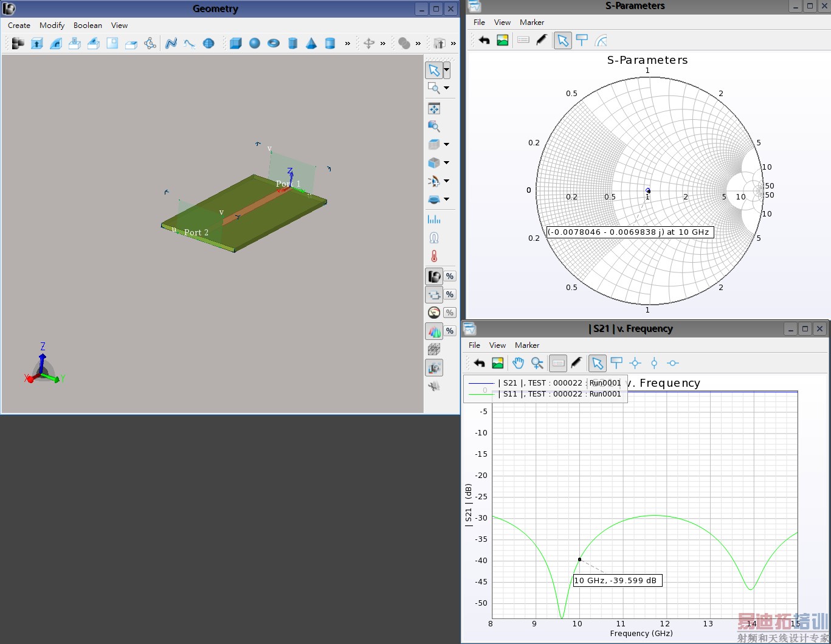This screenshot has width=831, height=644.
Task: Click the marker dot on the Smith chart
Action: coord(648,191)
